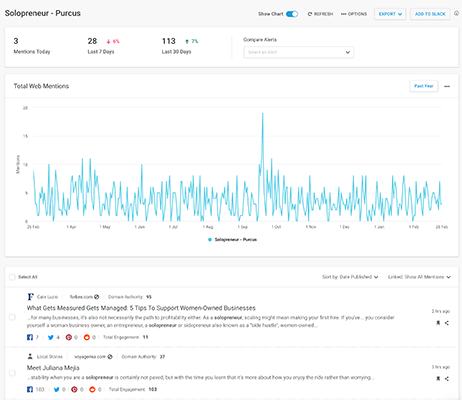Click the Cate Luzio author name
This screenshot has height=400, width=462.
pos(47,297)
